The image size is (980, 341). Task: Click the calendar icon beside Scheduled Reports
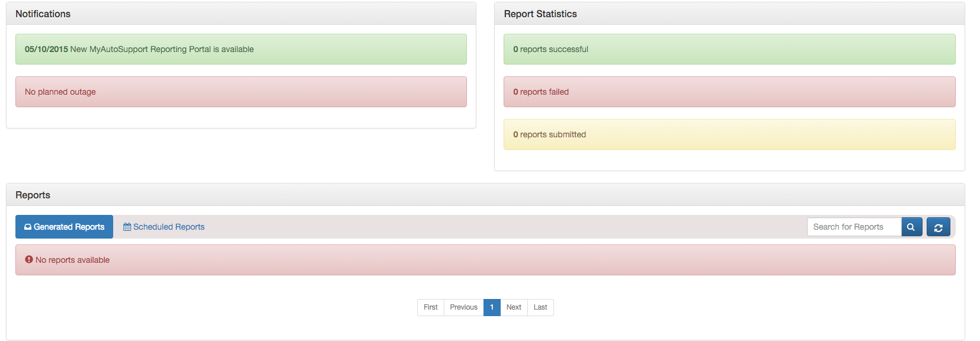coord(127,227)
